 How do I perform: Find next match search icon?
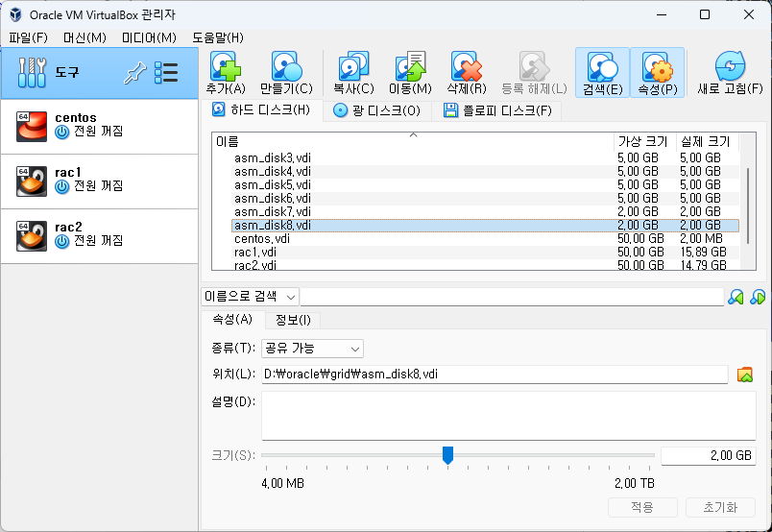(x=758, y=297)
